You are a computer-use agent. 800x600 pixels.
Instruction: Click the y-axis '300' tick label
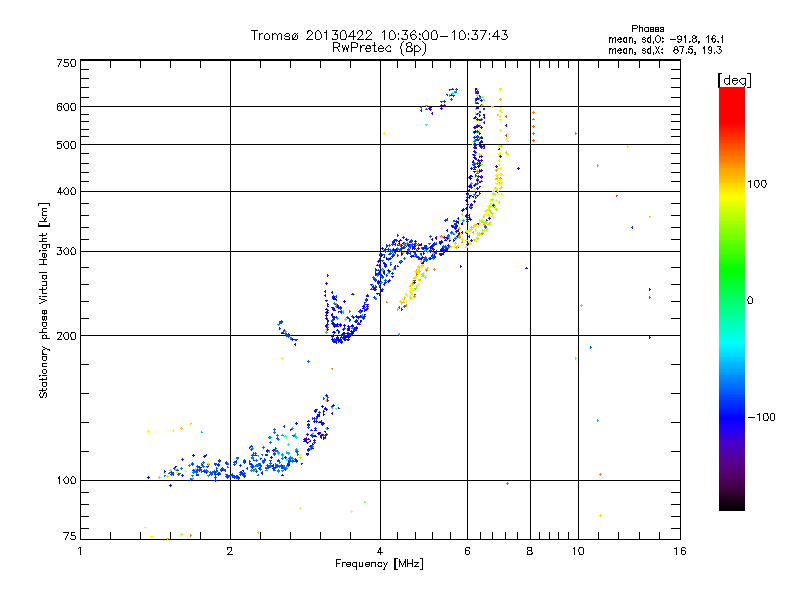click(66, 252)
